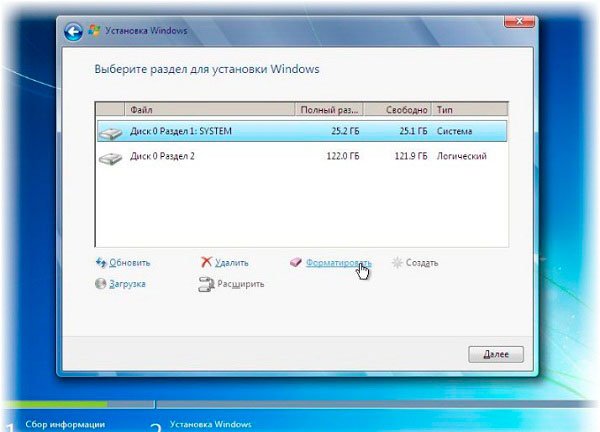
Task: Click the Обновить refresh arrows icon
Action: [x=101, y=262]
